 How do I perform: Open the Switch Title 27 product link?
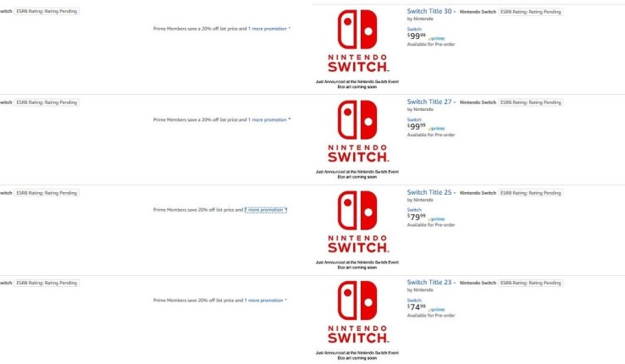click(429, 102)
